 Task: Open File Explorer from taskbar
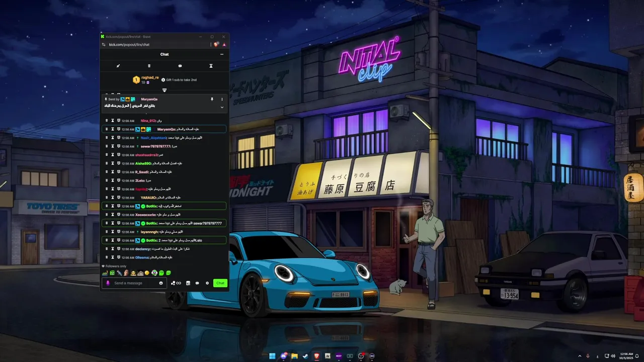point(294,356)
